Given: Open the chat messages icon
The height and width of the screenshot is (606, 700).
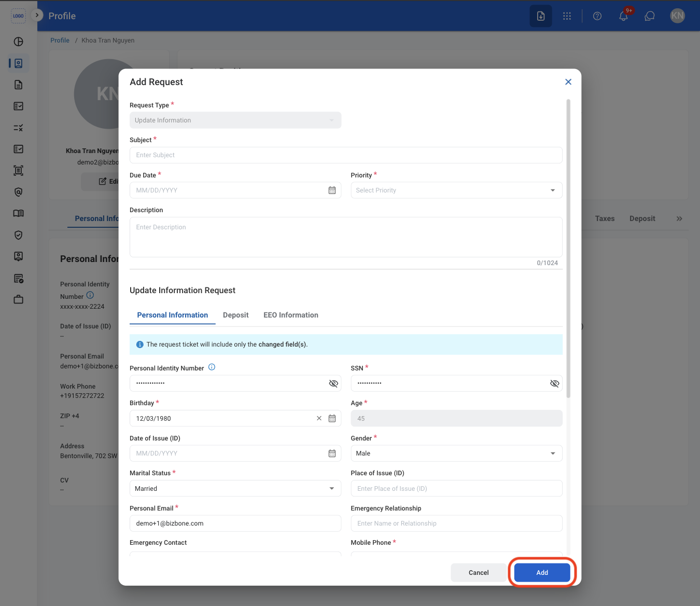Looking at the screenshot, I should point(650,16).
